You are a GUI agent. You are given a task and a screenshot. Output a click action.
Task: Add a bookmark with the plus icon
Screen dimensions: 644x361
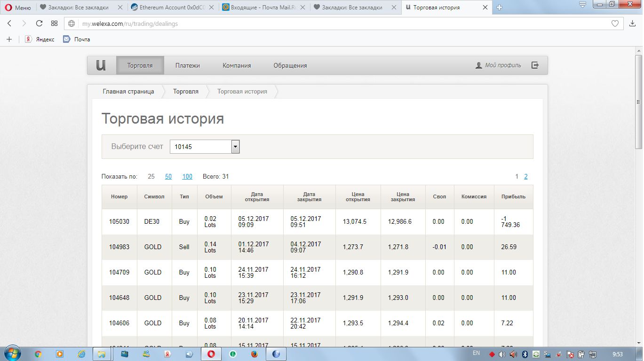[x=9, y=39]
